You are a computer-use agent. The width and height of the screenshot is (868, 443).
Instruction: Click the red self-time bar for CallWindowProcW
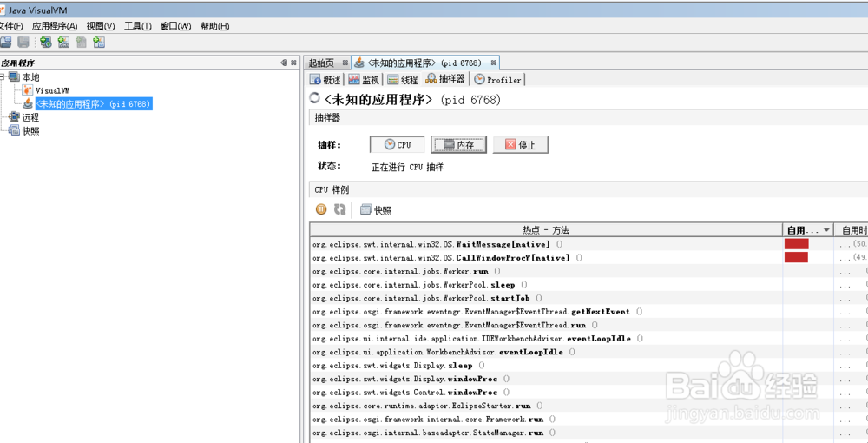tap(796, 257)
